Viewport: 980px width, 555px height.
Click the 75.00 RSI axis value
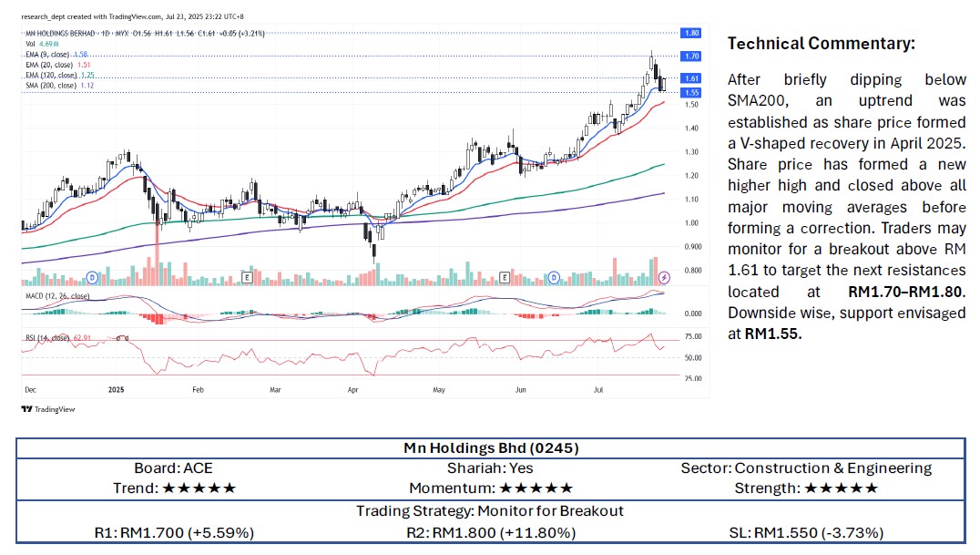693,336
